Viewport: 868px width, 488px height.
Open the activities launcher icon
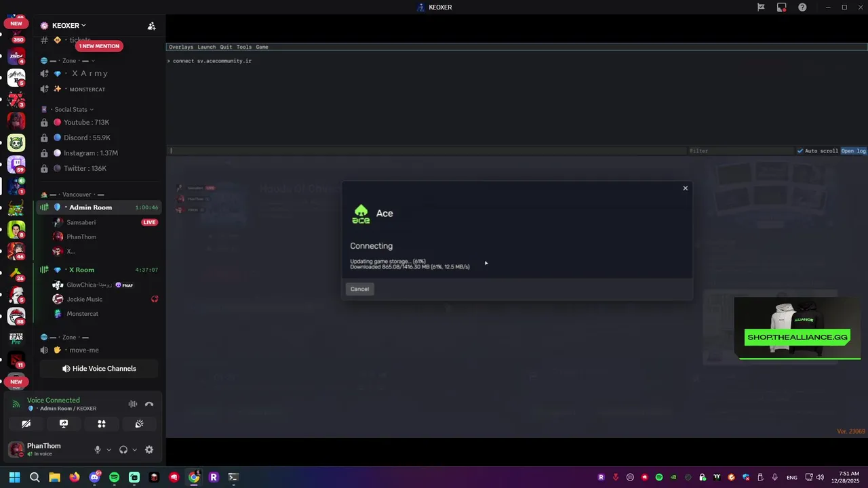point(102,424)
